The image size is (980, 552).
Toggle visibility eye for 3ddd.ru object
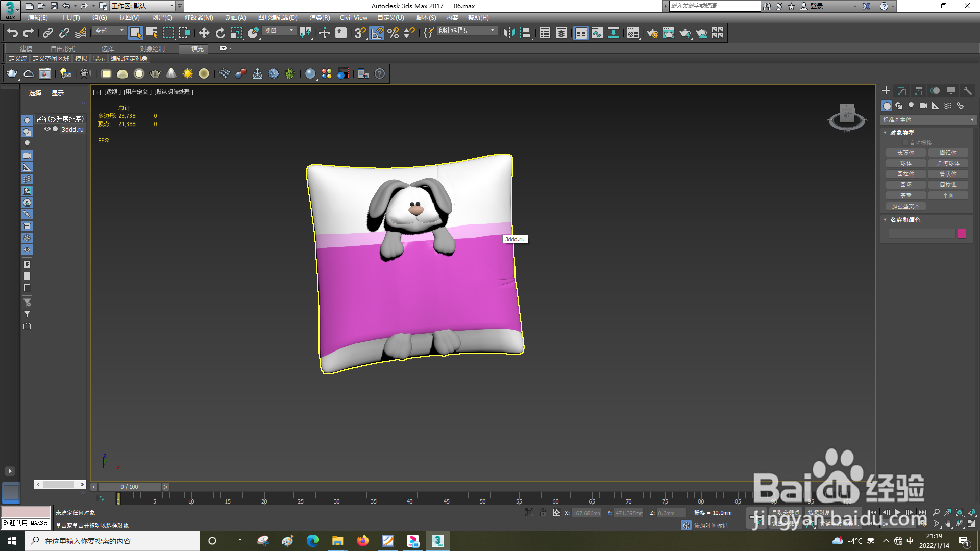point(47,130)
